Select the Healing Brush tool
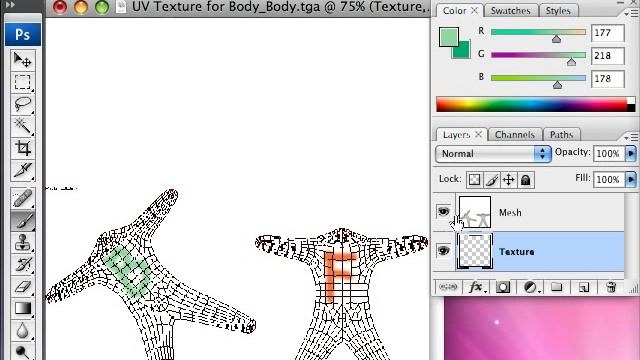640x360 pixels. coord(22,199)
